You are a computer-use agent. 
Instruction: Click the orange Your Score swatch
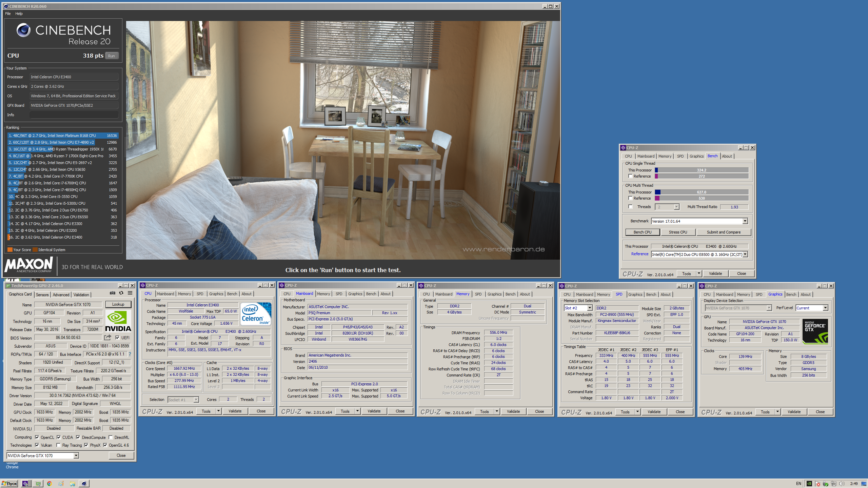tap(10, 250)
